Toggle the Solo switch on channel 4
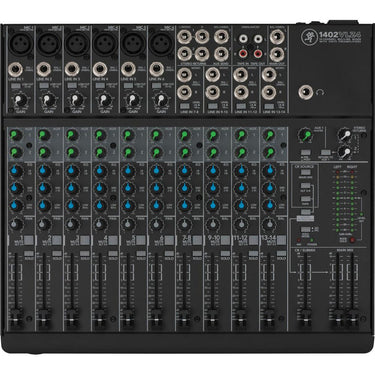375x375 pixels. pos(113,254)
